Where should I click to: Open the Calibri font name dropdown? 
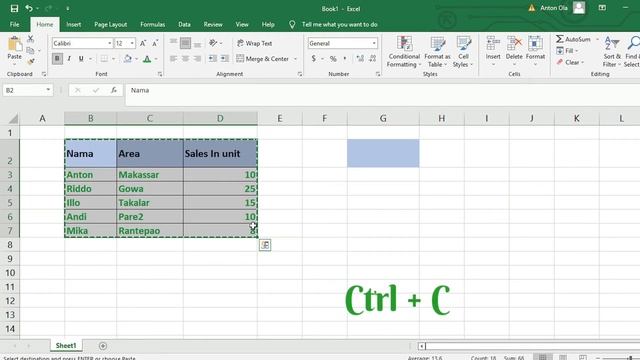(x=109, y=43)
